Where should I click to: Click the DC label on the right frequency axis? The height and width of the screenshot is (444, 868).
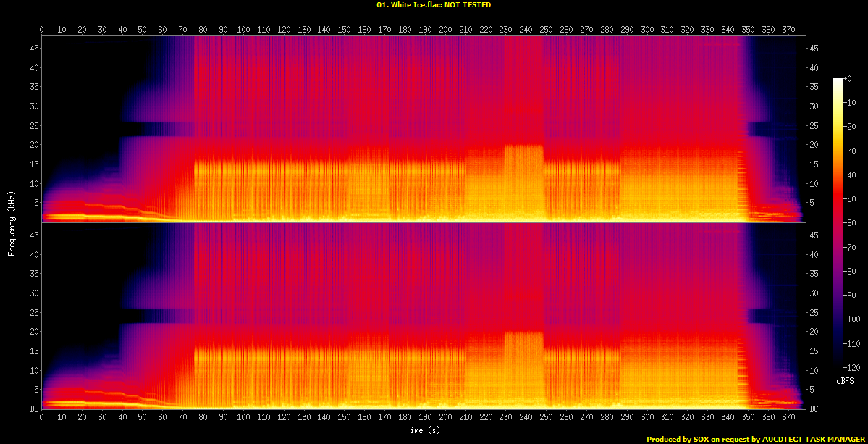814,409
